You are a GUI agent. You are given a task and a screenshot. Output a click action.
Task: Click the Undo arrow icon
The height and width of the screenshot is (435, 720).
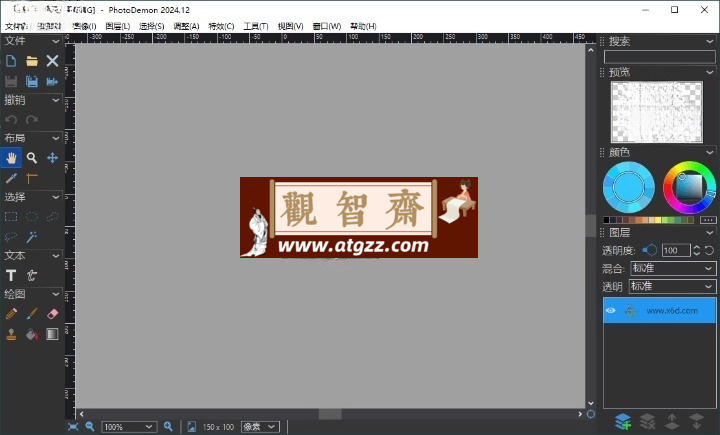click(x=11, y=120)
